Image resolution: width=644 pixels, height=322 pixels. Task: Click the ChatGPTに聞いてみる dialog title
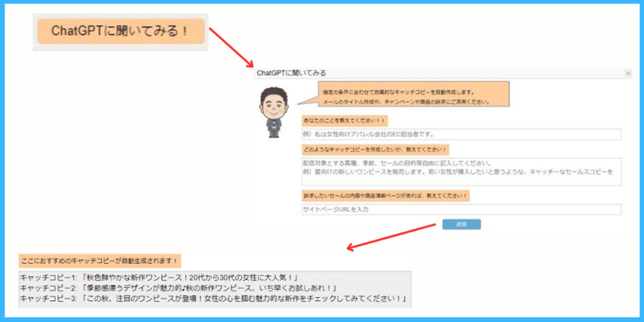click(x=291, y=73)
